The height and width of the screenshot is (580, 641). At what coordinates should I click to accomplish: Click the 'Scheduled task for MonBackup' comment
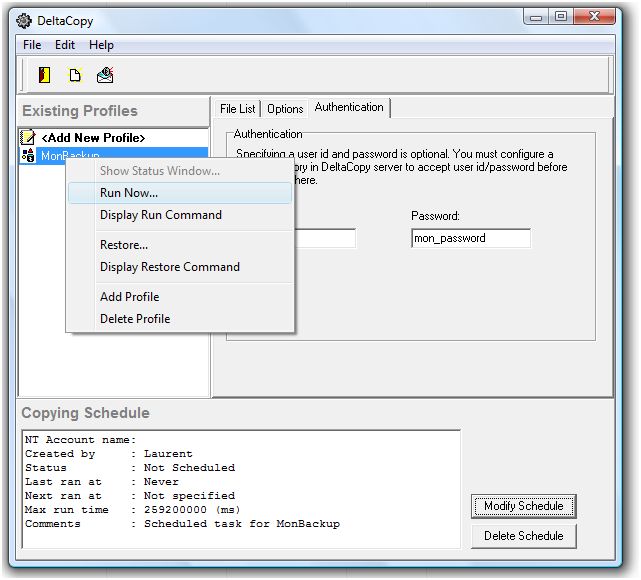242,524
